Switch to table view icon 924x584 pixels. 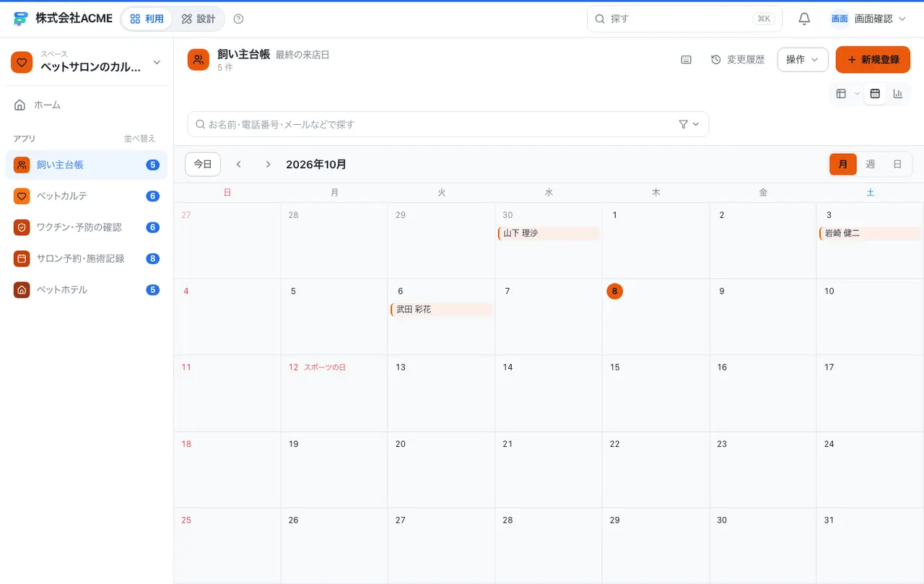coord(841,93)
